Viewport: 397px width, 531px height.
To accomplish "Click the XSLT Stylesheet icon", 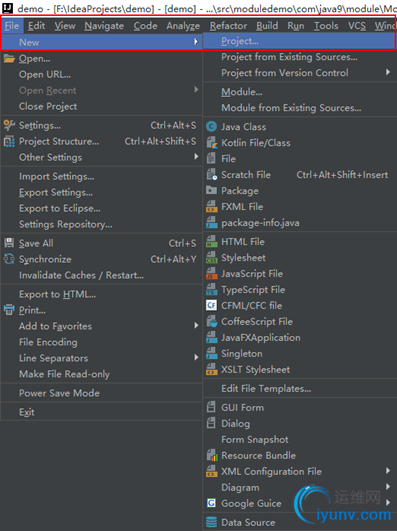I will [x=212, y=369].
